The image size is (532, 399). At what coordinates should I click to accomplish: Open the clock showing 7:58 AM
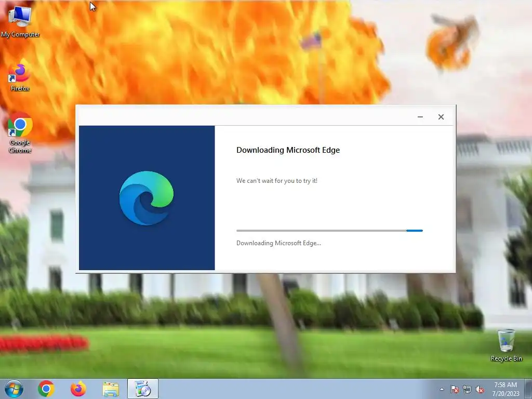(506, 389)
